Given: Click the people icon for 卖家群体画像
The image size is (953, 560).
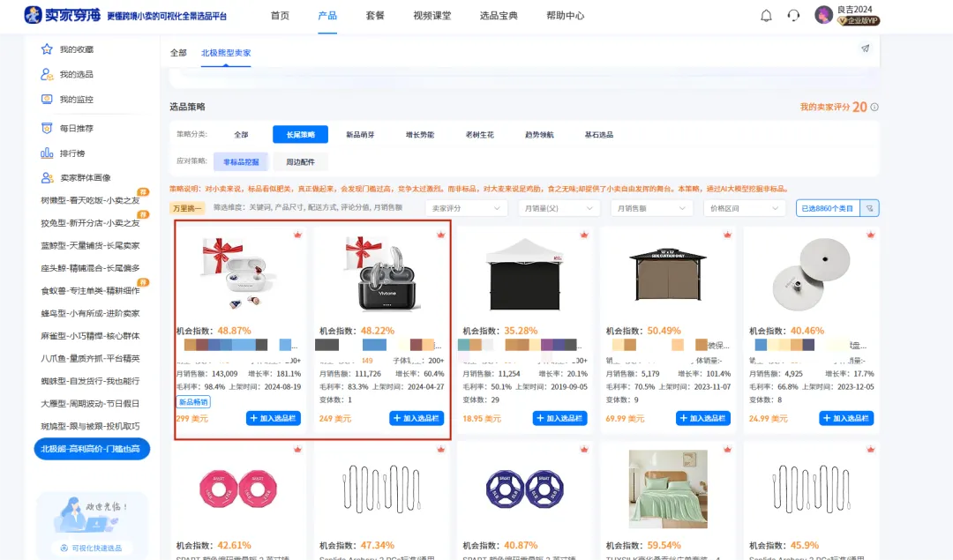Looking at the screenshot, I should tap(47, 177).
